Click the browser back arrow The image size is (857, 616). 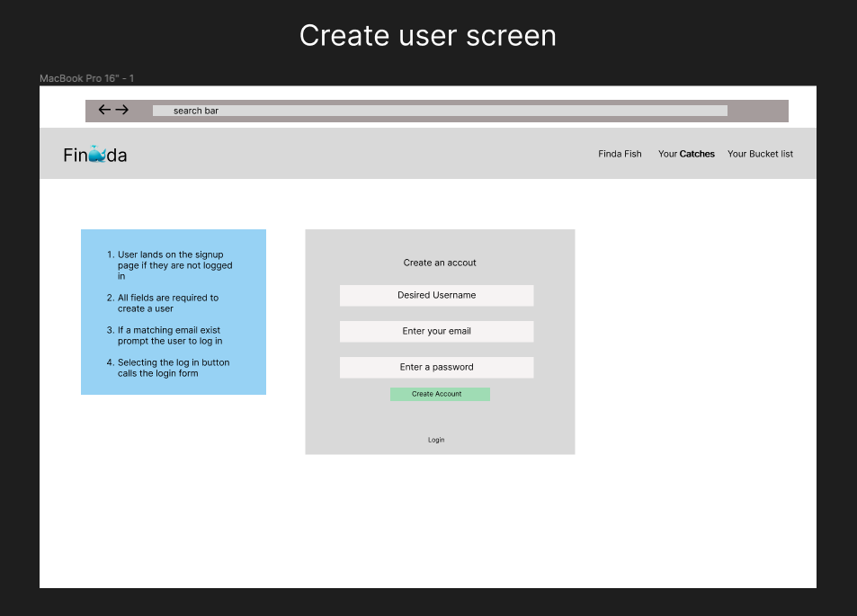pos(104,110)
